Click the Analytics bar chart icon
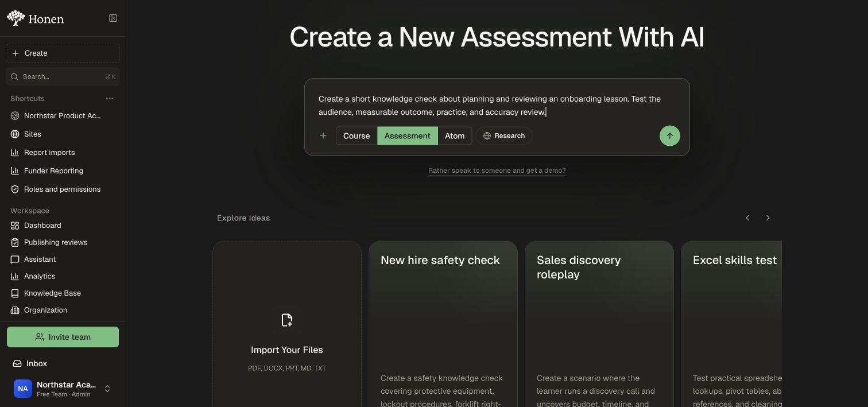The image size is (868, 407). (x=15, y=276)
